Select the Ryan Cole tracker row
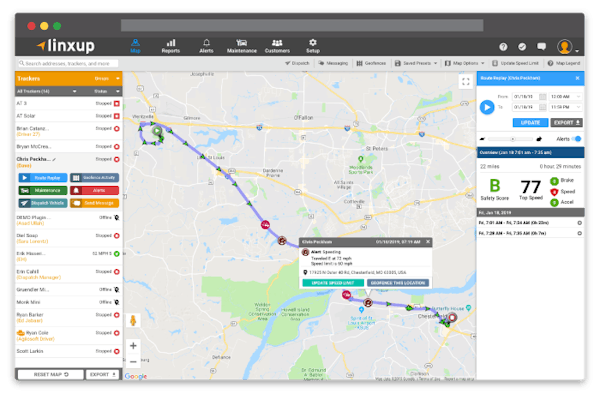This screenshot has width=600, height=394. [x=68, y=335]
